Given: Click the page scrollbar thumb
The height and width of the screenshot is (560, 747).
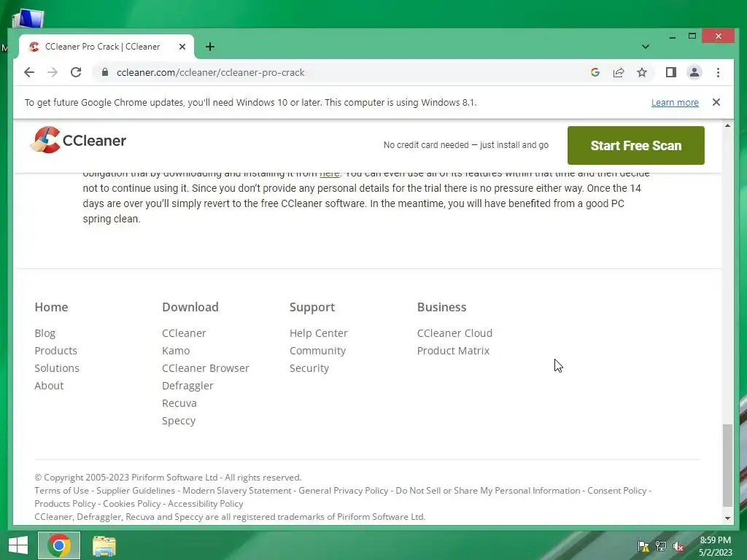Looking at the screenshot, I should 727,465.
